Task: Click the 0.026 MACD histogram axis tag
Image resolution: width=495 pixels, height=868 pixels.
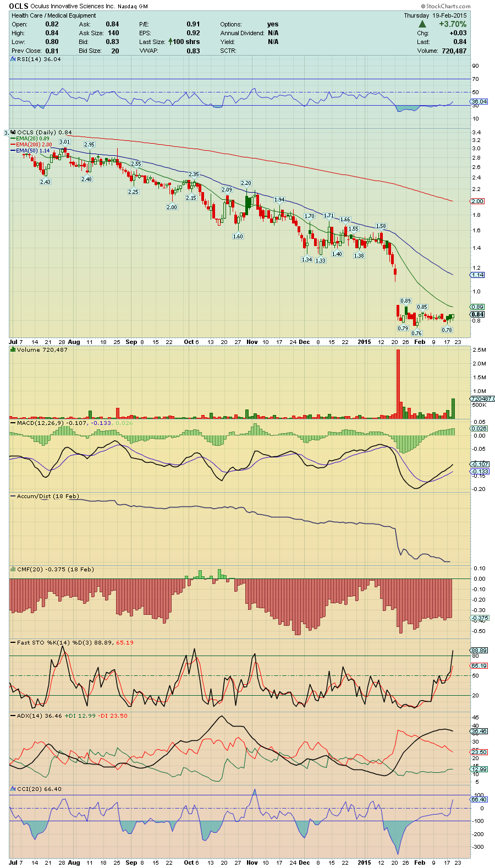Action: 479,428
